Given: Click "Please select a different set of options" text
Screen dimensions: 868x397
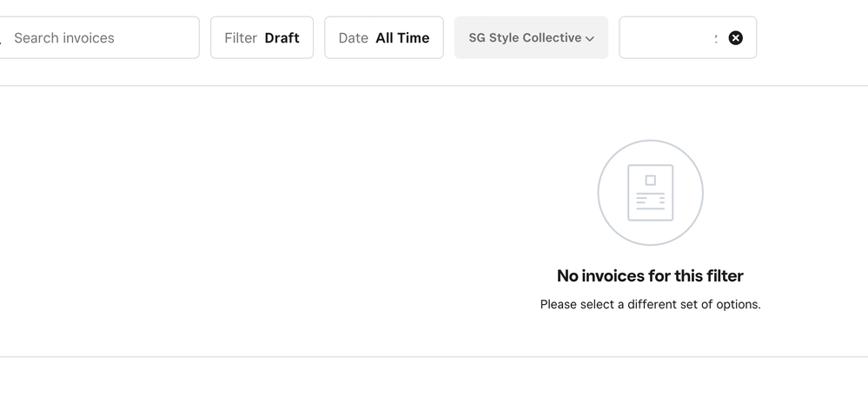Looking at the screenshot, I should point(650,305).
